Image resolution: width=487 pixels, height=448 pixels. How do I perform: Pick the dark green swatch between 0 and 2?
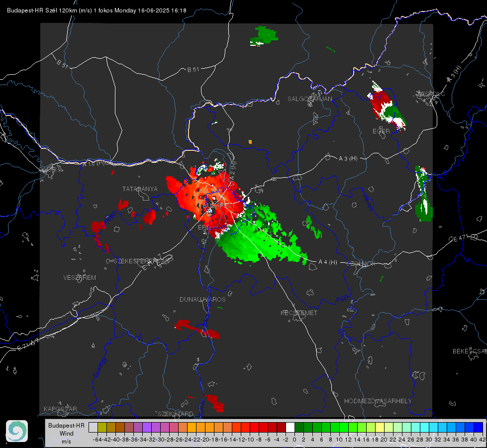(x=299, y=427)
